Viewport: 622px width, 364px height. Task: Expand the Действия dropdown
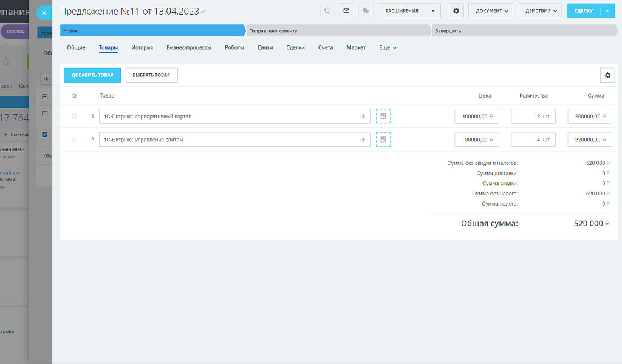click(539, 11)
